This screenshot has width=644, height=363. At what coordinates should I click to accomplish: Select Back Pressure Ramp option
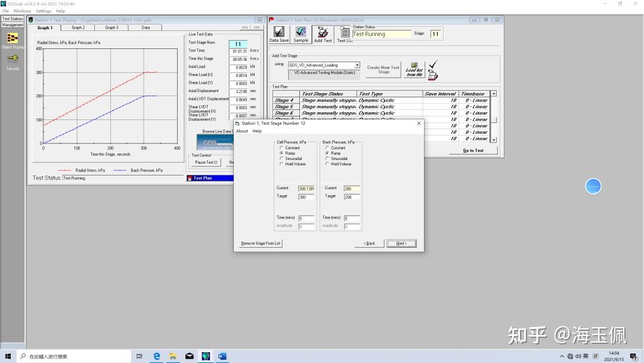coord(327,153)
